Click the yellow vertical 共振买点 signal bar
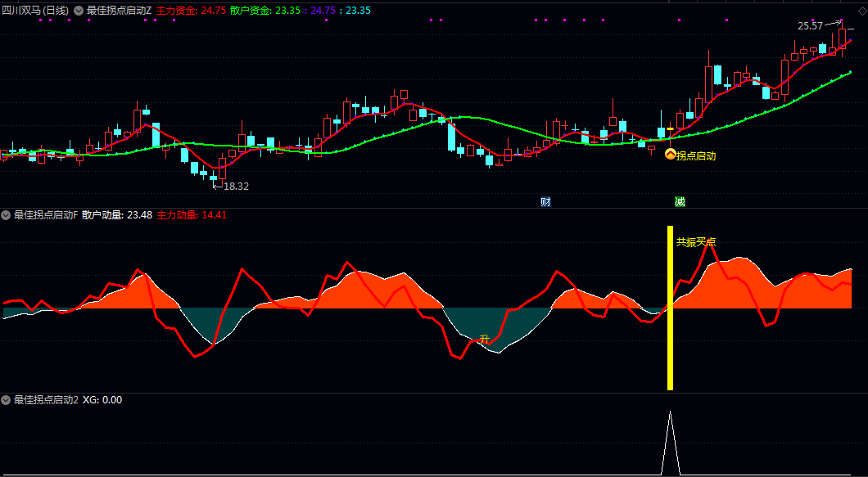 coord(670,308)
